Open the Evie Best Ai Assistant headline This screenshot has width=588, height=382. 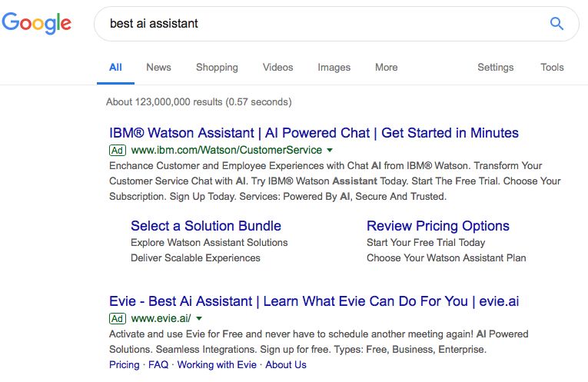[x=314, y=301]
